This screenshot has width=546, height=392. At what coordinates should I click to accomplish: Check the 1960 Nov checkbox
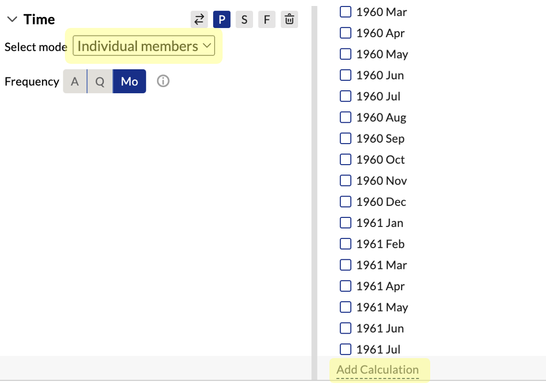click(345, 181)
